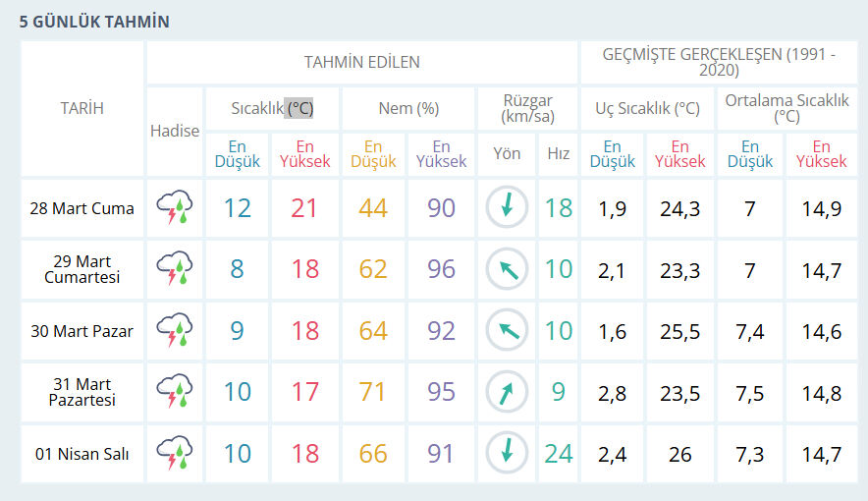Click the average high value 14,9
The height and width of the screenshot is (501, 868).
click(822, 209)
